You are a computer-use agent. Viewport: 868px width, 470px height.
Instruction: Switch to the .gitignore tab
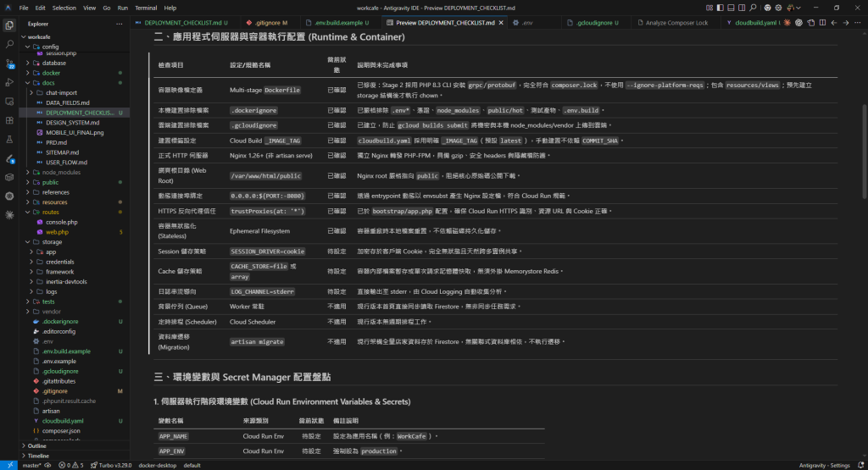pos(270,23)
